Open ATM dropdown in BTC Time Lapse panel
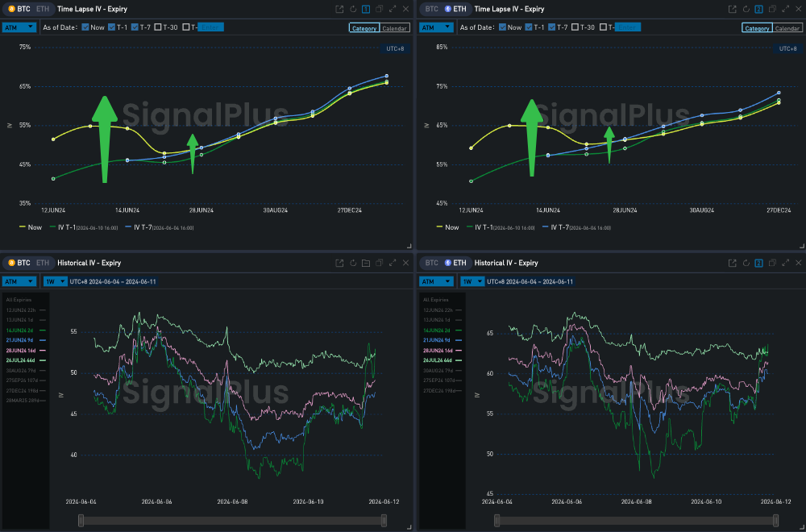 click(x=19, y=27)
